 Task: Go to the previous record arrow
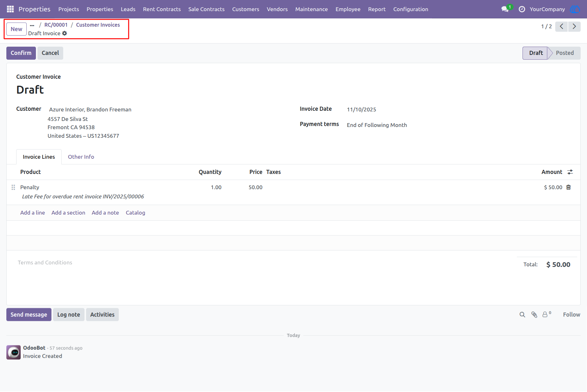pos(562,26)
